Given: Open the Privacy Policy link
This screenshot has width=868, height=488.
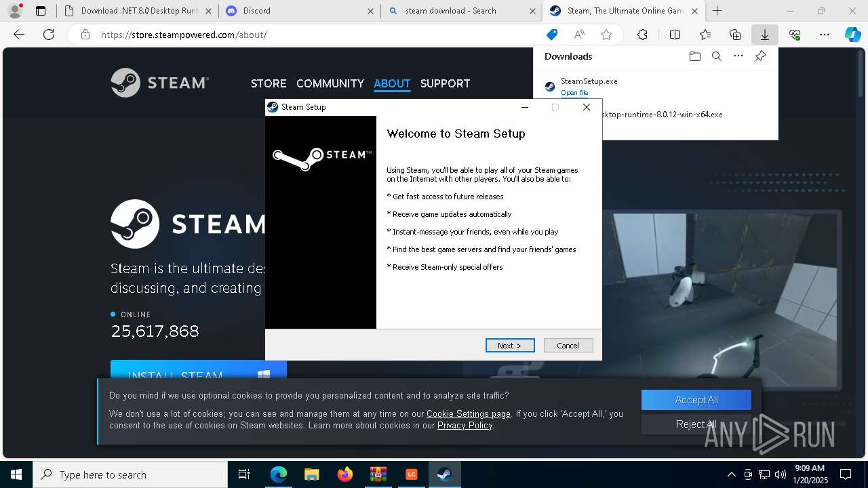Looking at the screenshot, I should click(465, 426).
